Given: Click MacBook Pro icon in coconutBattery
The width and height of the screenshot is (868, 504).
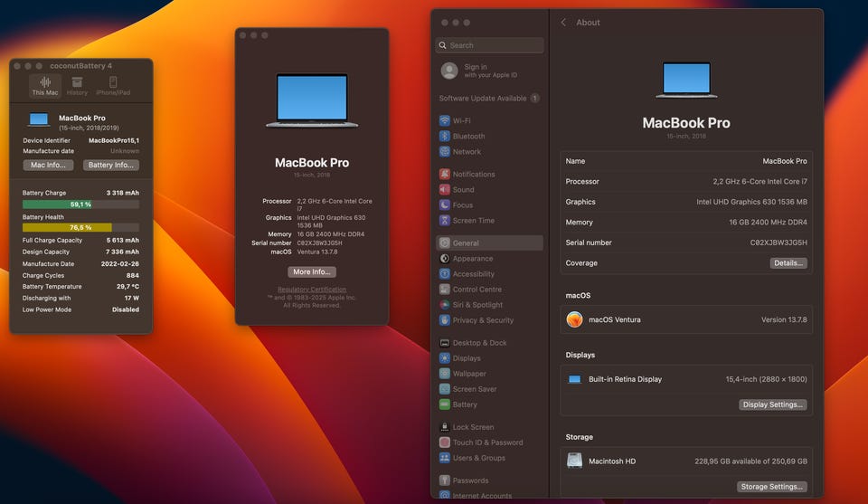Looking at the screenshot, I should point(39,119).
